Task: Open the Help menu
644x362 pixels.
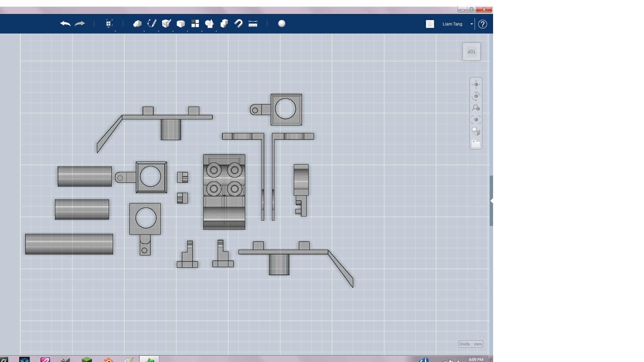Action: (483, 24)
